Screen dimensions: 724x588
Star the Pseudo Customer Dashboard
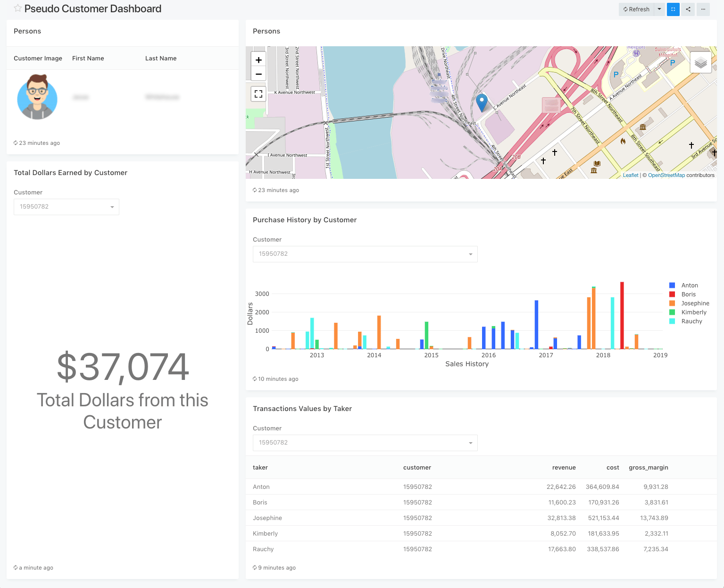[17, 8]
